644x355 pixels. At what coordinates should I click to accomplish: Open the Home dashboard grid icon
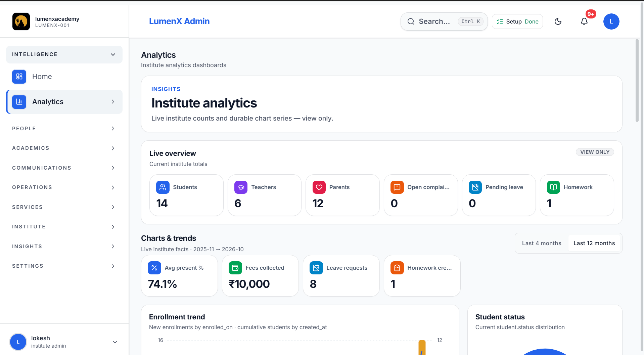tap(19, 77)
